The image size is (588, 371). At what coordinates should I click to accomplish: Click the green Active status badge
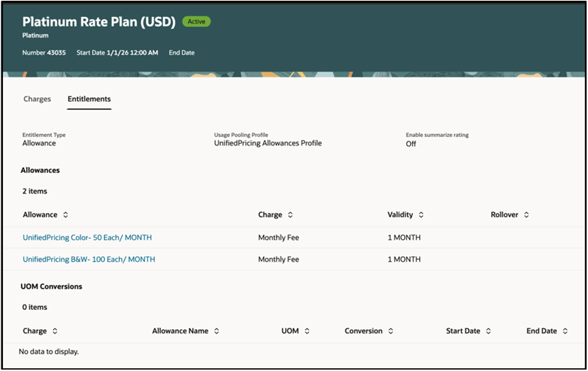[x=196, y=22]
